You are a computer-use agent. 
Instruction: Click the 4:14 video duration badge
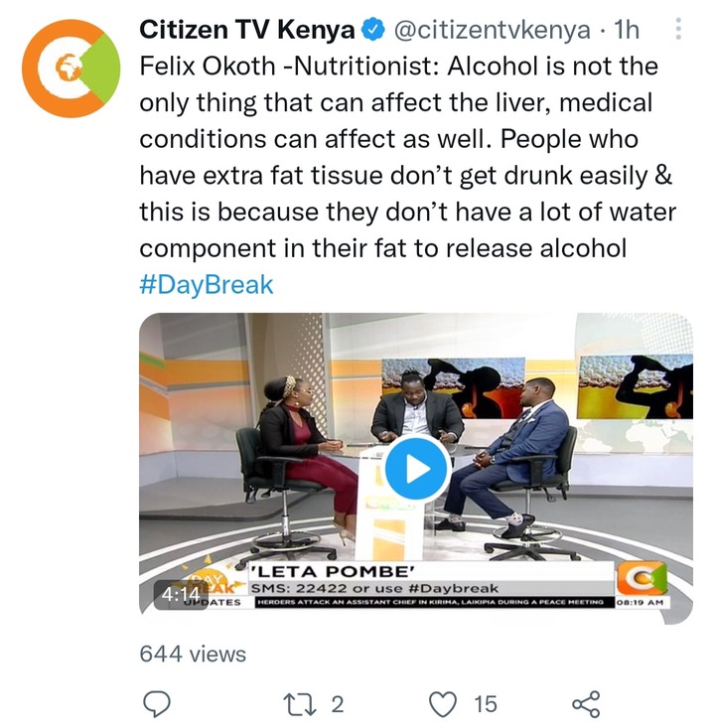[181, 594]
